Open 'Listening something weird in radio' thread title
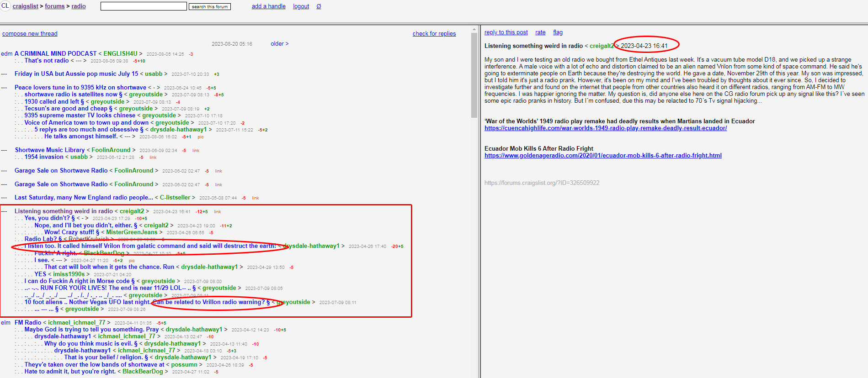This screenshot has height=378, width=868. (64, 211)
